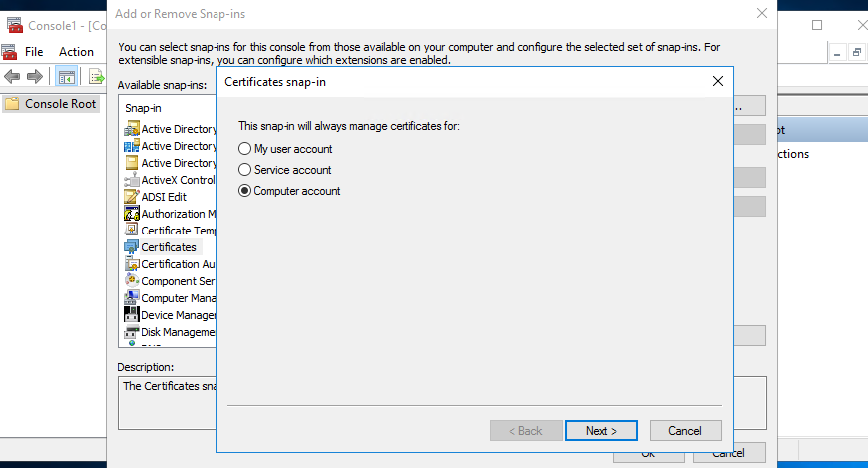Viewport: 868px width, 468px height.
Task: Click the Forward arrow toolbar icon
Action: point(35,77)
